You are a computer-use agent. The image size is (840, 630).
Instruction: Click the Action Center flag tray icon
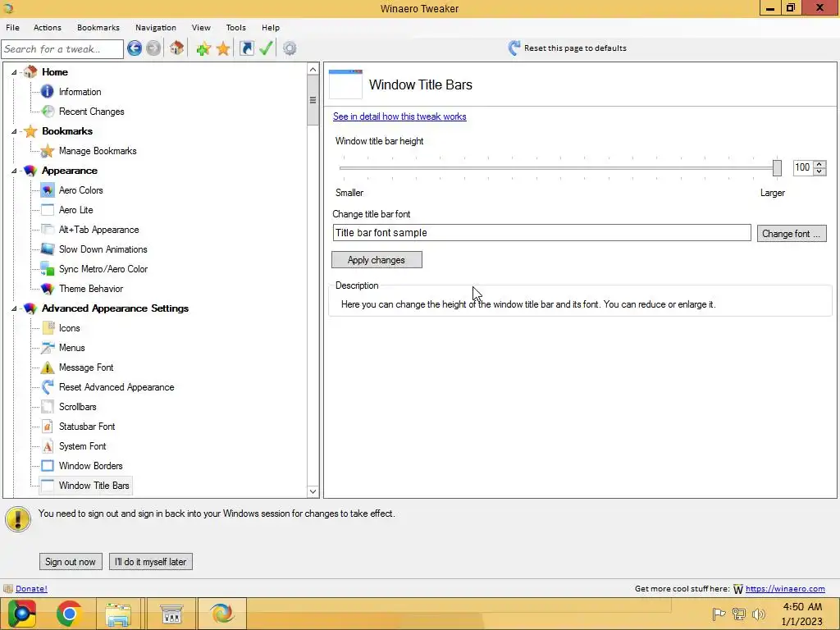click(x=719, y=614)
